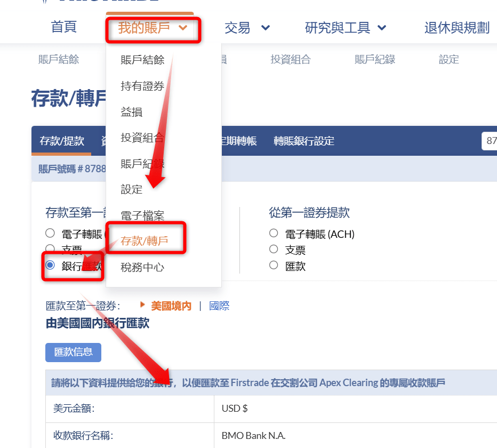Image resolution: width=497 pixels, height=448 pixels.
Task: Select 支票 deposit radio button
Action: [50, 249]
